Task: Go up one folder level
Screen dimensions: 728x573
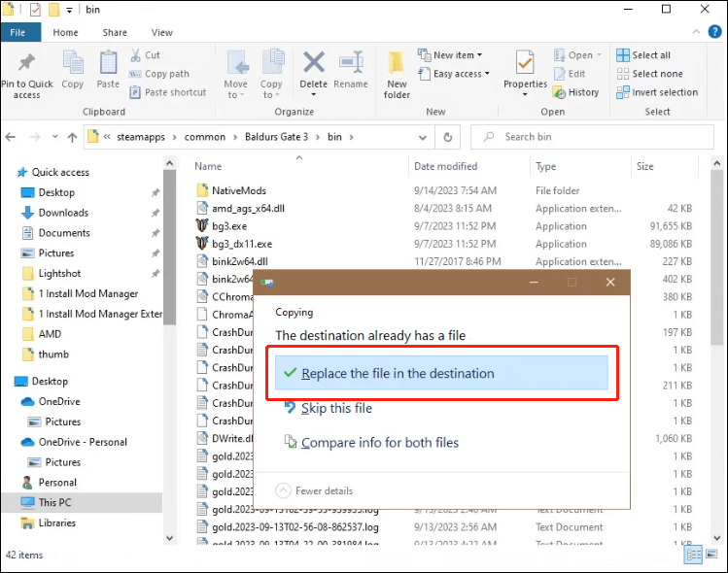Action: pyautogui.click(x=72, y=137)
